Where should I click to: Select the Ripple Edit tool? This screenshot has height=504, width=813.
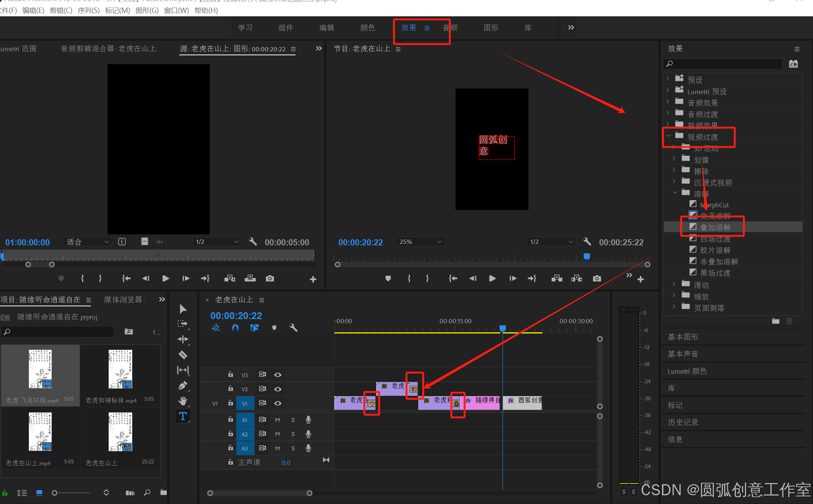tap(183, 339)
